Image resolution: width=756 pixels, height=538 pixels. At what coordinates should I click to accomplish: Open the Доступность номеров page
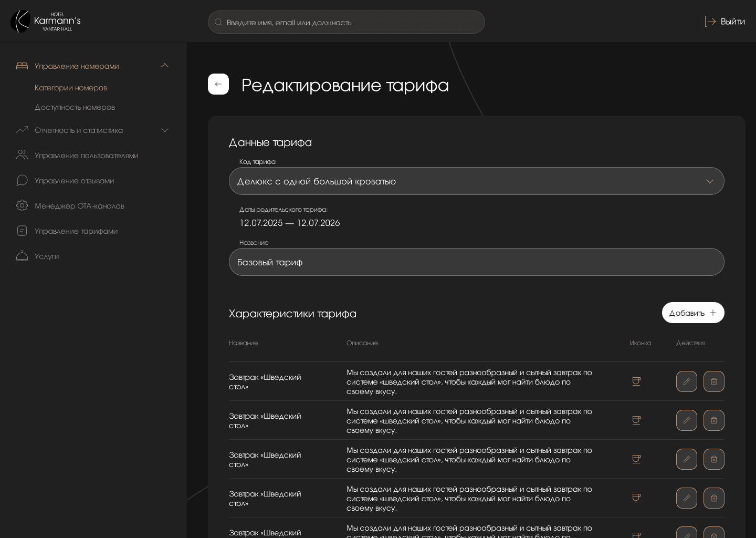pyautogui.click(x=75, y=107)
